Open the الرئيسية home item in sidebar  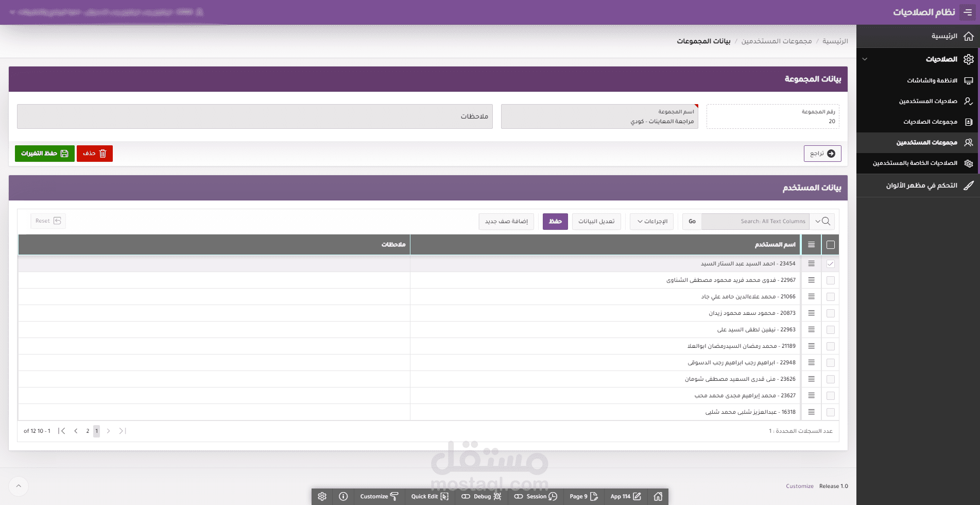(918, 36)
